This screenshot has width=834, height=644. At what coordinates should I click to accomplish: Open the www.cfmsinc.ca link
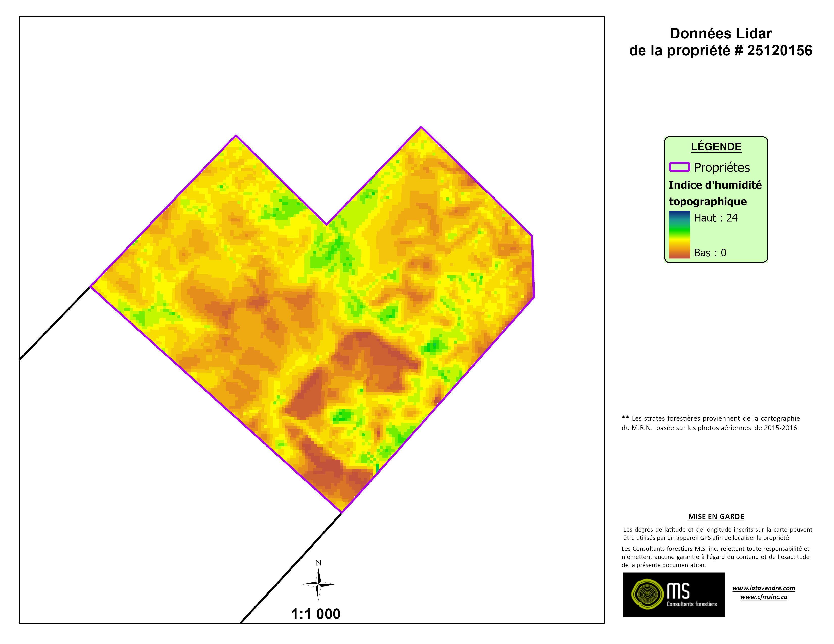764,597
